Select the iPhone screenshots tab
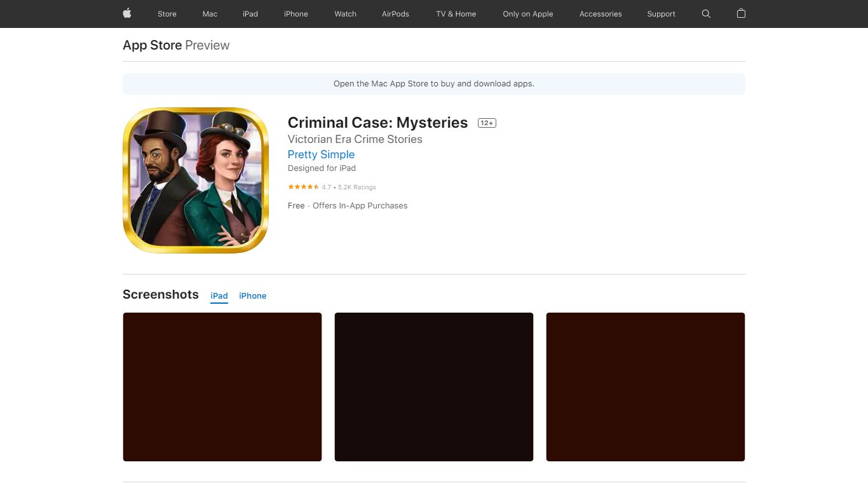The width and height of the screenshot is (868, 488). click(253, 296)
